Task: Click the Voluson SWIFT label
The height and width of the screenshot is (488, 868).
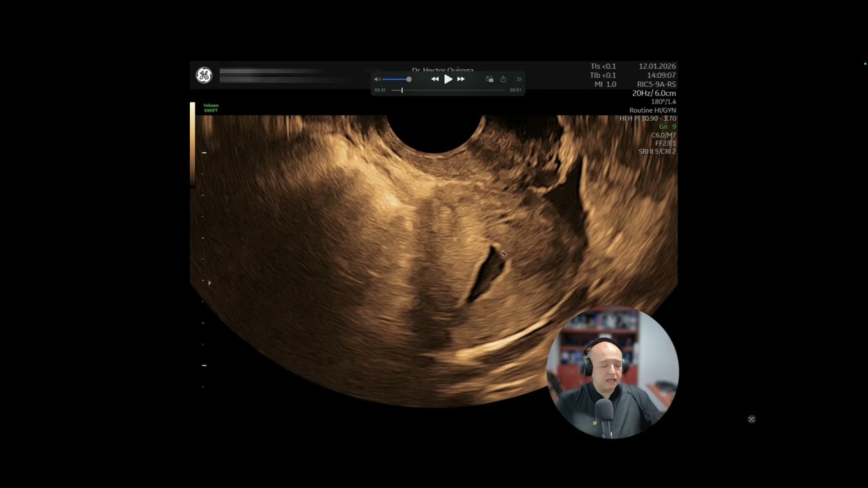Action: [211, 108]
